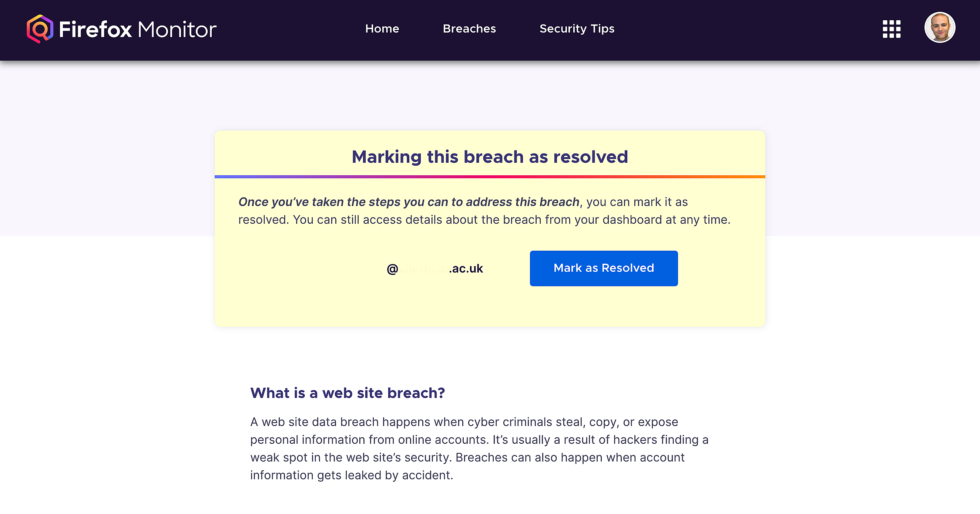980x514 pixels.
Task: Click the "Monitor" word in the logo
Action: [177, 29]
